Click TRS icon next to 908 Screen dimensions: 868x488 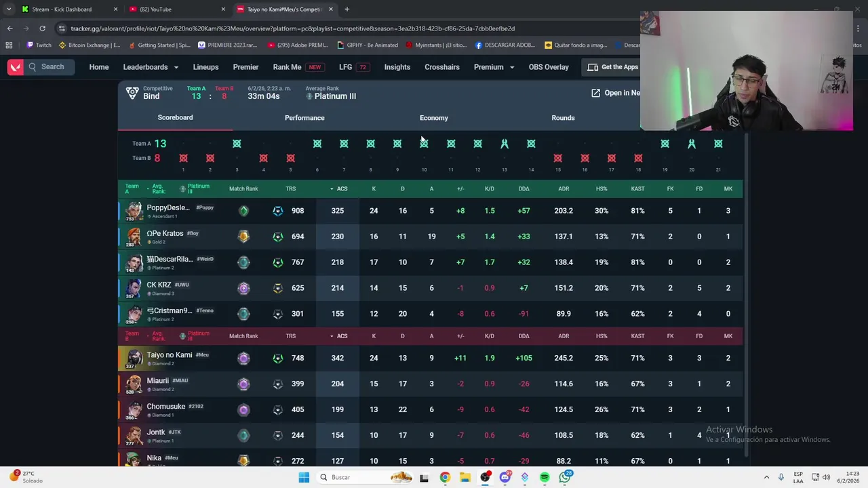(277, 211)
